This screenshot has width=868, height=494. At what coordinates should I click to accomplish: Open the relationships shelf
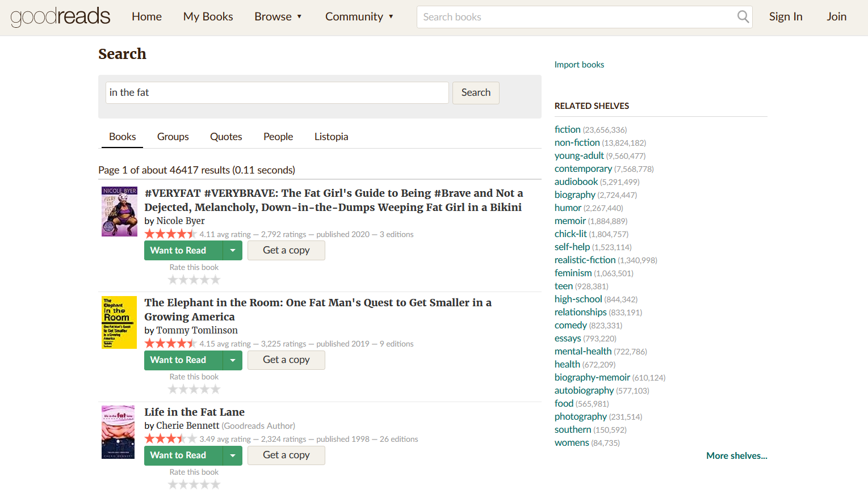(x=580, y=313)
